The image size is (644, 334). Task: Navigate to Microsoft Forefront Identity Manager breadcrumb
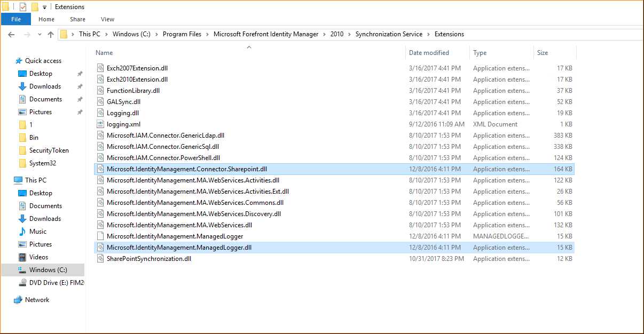tap(266, 34)
